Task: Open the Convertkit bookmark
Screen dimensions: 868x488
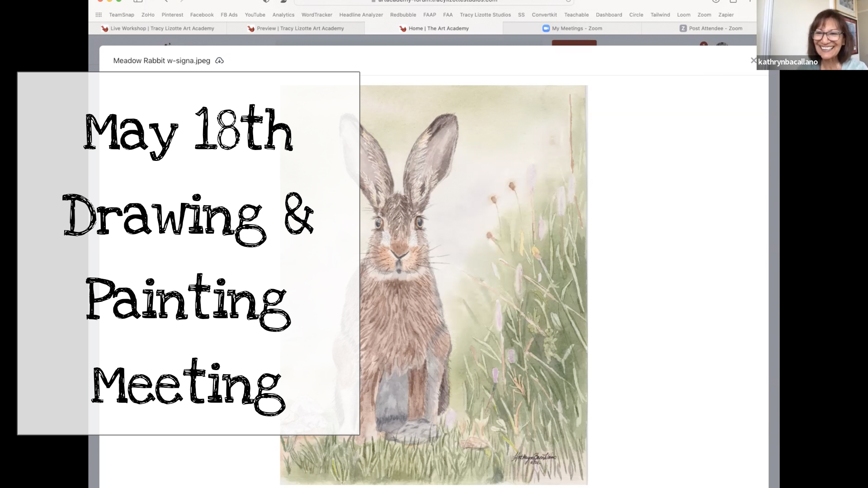Action: [x=544, y=15]
